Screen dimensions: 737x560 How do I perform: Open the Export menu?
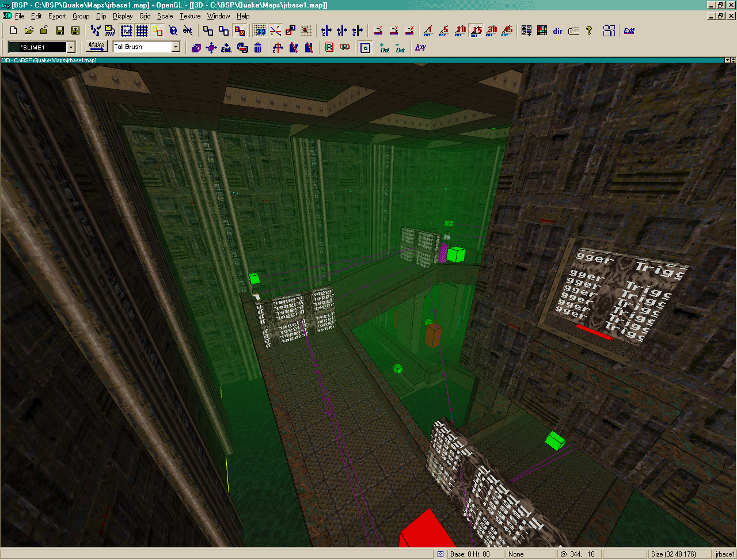coord(57,16)
